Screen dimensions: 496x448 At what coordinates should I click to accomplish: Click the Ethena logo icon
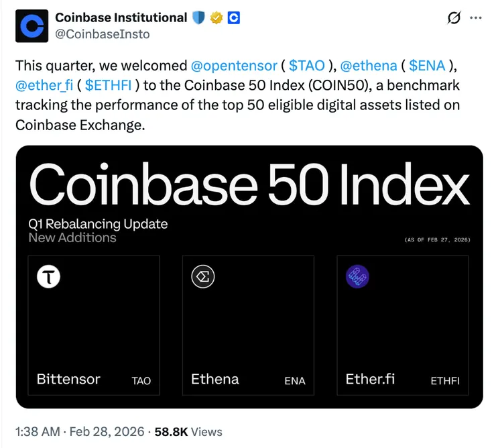point(202,276)
